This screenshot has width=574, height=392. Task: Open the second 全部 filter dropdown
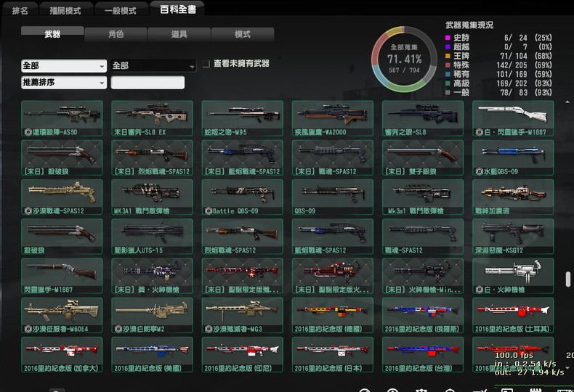pos(153,65)
